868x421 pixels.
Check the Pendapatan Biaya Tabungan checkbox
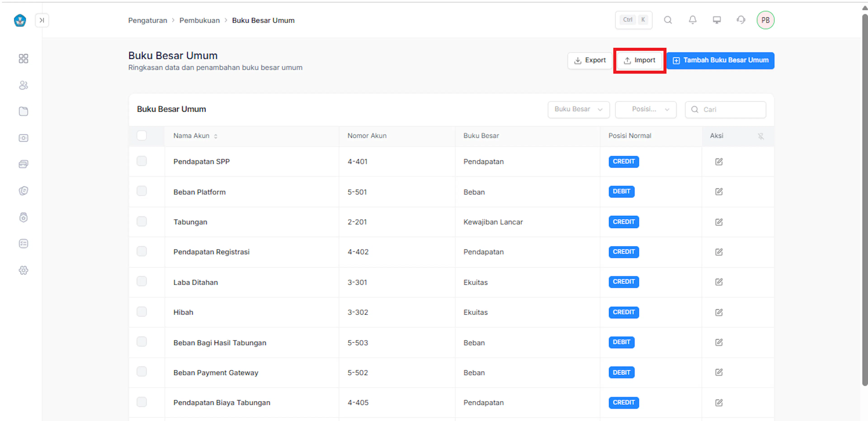(142, 402)
